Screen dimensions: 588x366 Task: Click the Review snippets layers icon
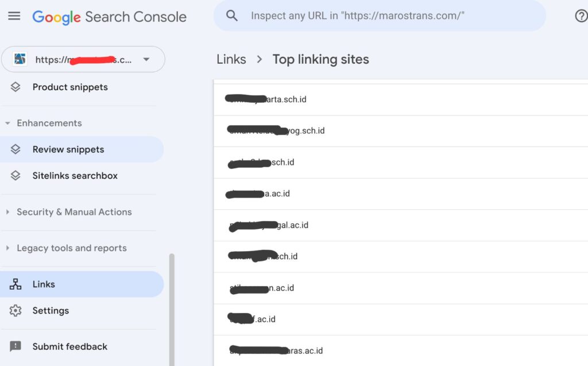pos(16,149)
